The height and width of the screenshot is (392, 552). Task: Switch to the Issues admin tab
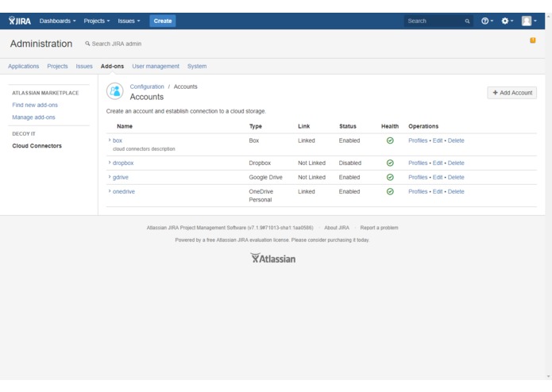84,66
